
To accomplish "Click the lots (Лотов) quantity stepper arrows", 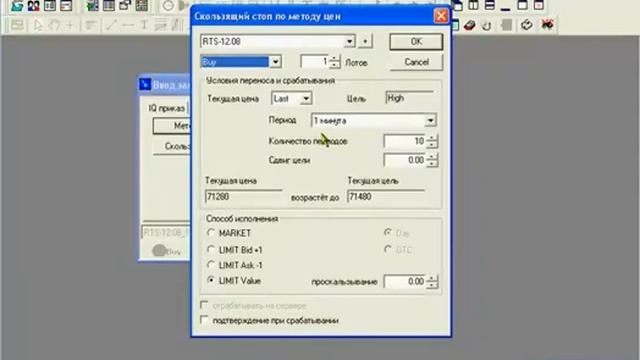I will click(x=334, y=62).
